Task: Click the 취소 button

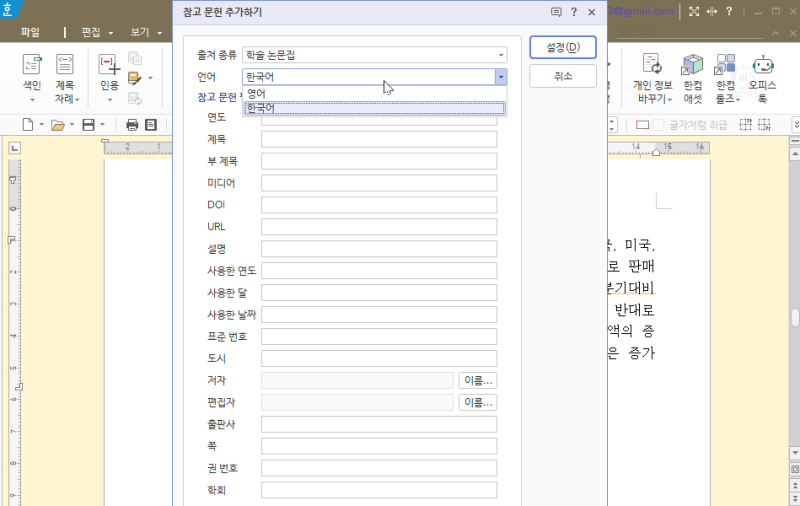Action: [x=563, y=77]
